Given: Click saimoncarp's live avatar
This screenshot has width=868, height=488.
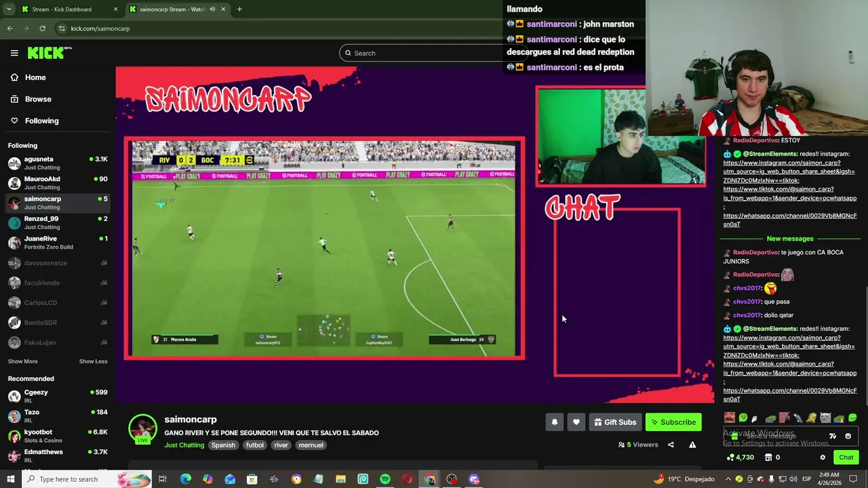Looking at the screenshot, I should tap(142, 429).
